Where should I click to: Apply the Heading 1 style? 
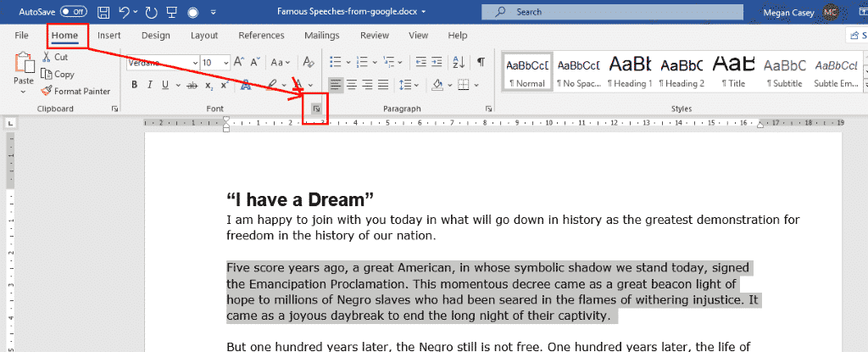click(630, 72)
